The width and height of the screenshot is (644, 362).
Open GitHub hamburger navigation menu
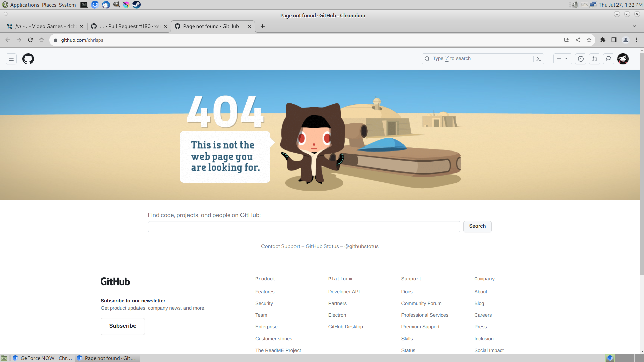(11, 59)
